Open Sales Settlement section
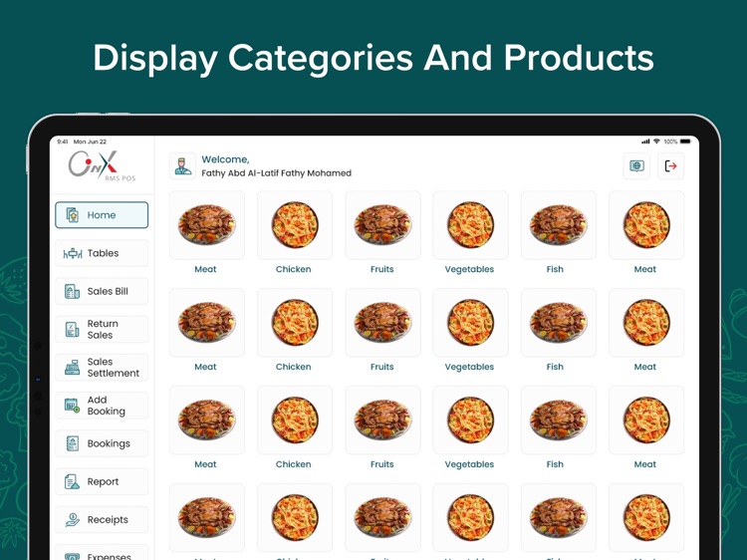 point(102,368)
